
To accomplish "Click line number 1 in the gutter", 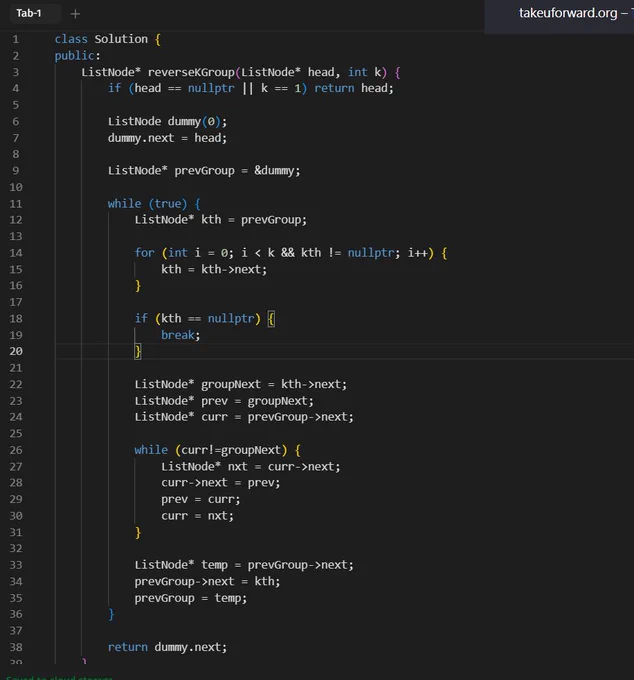I will 16,39.
